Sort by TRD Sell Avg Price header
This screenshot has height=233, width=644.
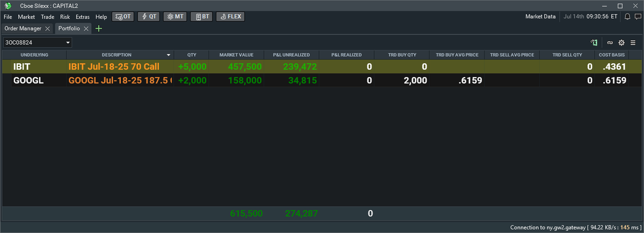click(x=511, y=55)
